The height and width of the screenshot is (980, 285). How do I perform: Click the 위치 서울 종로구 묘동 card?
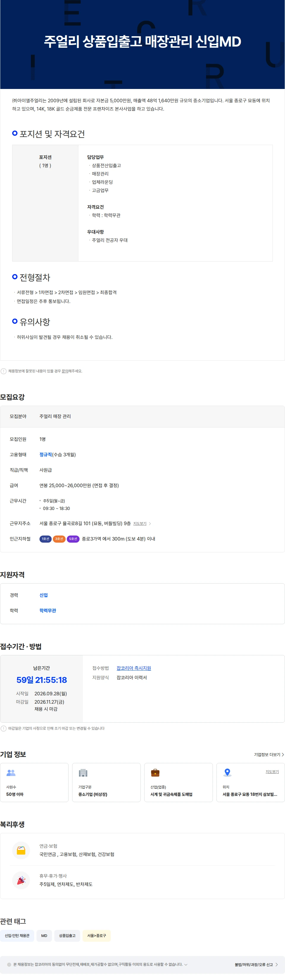click(250, 782)
